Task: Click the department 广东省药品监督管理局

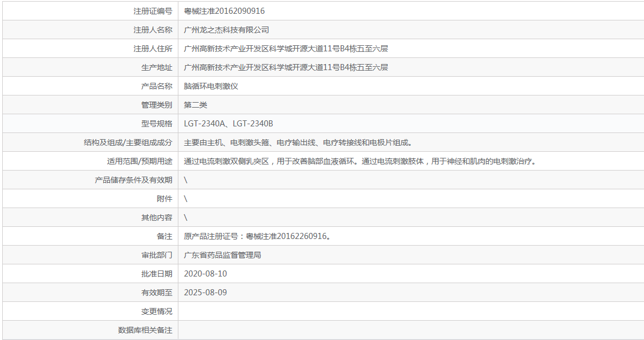Action: click(222, 255)
